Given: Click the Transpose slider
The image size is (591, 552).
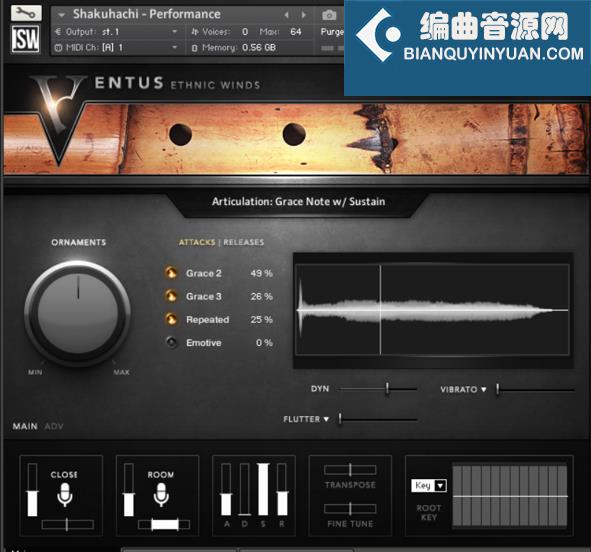Looking at the screenshot, I should 350,470.
